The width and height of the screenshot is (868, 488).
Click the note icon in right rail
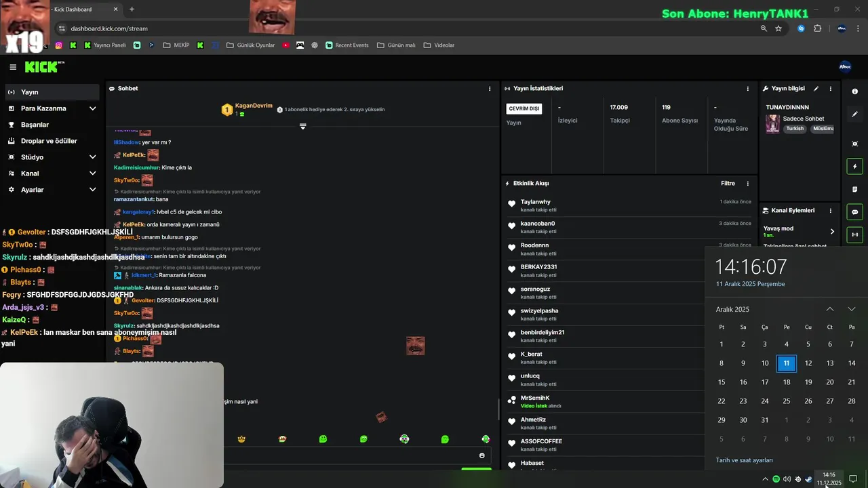(x=854, y=189)
